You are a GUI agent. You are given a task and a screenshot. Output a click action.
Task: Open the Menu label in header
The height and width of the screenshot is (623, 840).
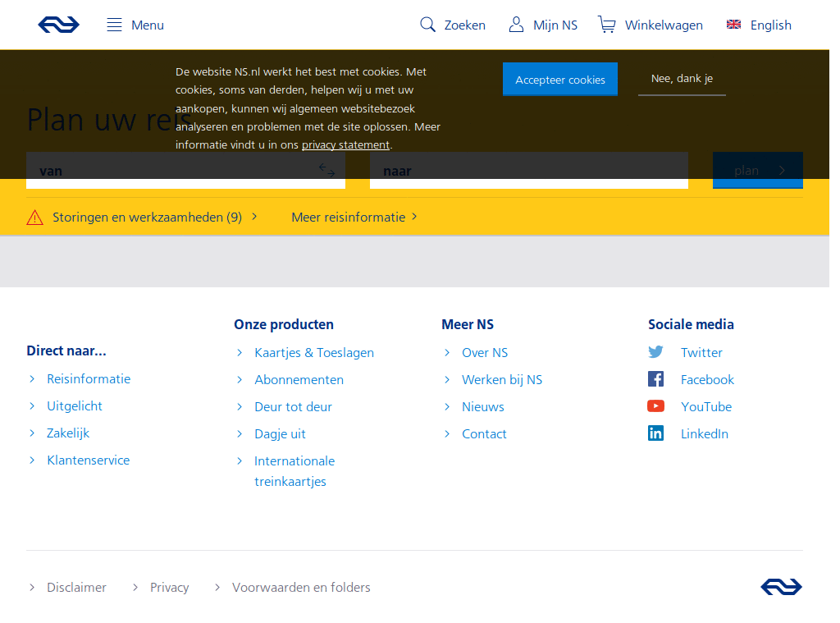pos(148,25)
